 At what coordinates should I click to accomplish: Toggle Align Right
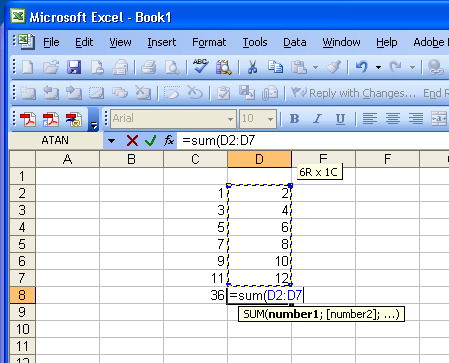point(416,119)
